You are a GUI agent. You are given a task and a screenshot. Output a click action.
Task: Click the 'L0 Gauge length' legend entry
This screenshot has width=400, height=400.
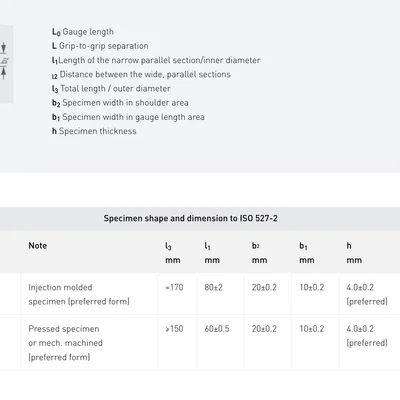point(83,32)
